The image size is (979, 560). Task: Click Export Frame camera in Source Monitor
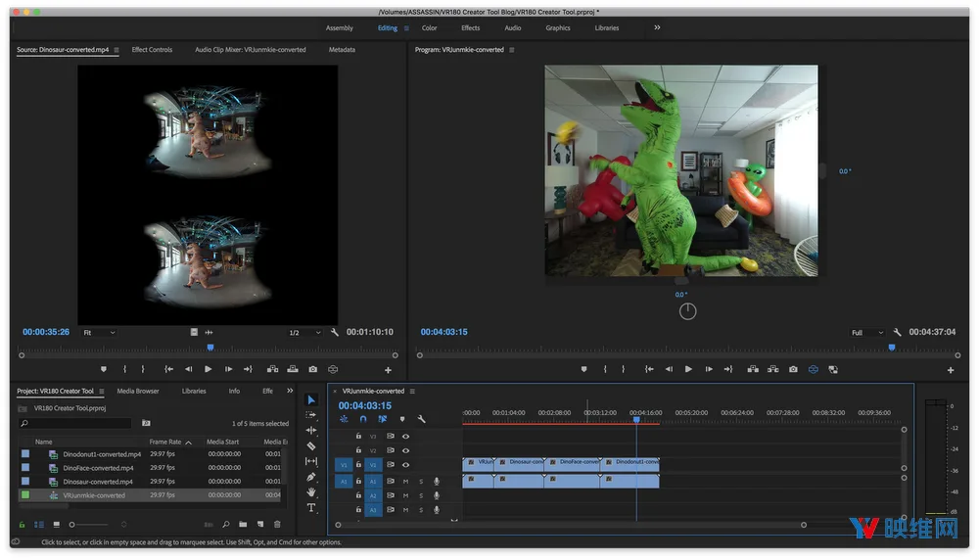tap(313, 370)
